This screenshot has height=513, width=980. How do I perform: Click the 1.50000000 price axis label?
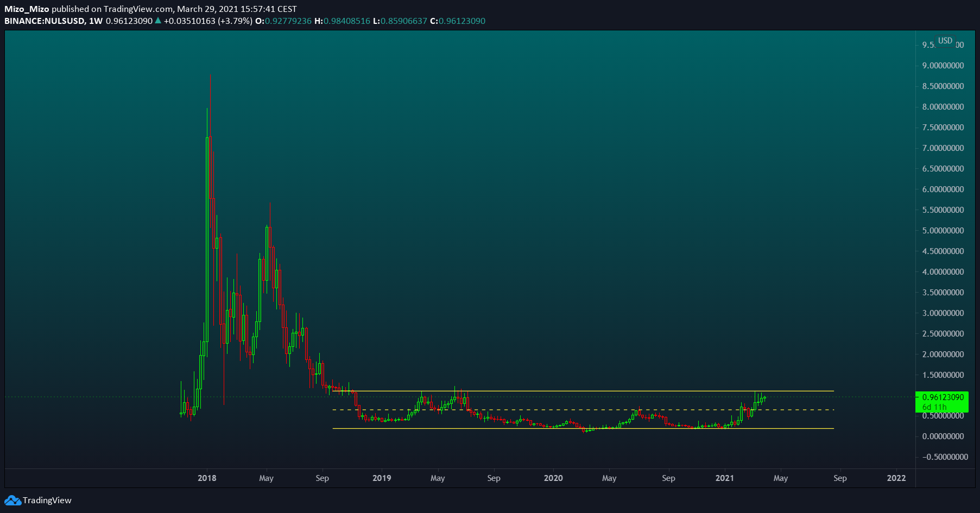(x=943, y=375)
